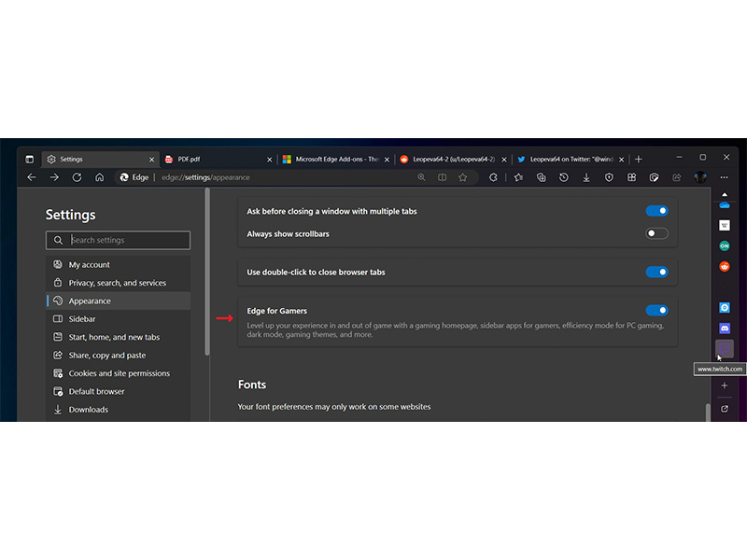The image size is (747, 560).
Task: Close the PDF.pdf tab
Action: (x=269, y=160)
